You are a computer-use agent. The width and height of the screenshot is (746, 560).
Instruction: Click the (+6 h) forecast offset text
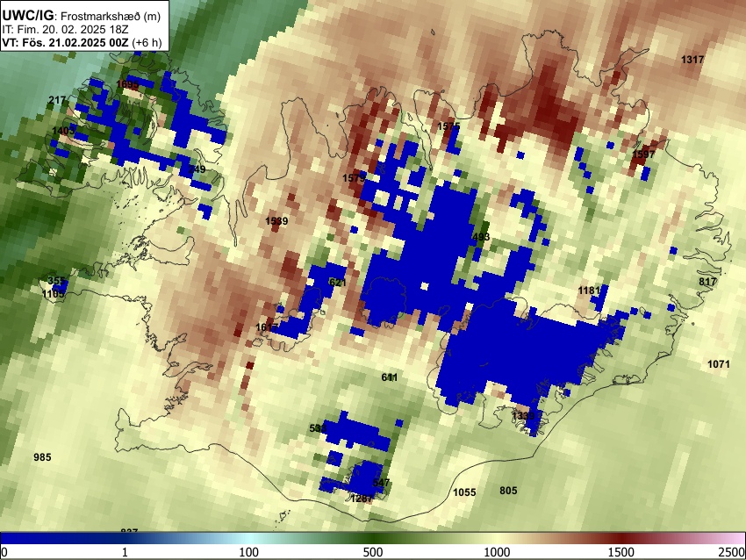point(147,42)
